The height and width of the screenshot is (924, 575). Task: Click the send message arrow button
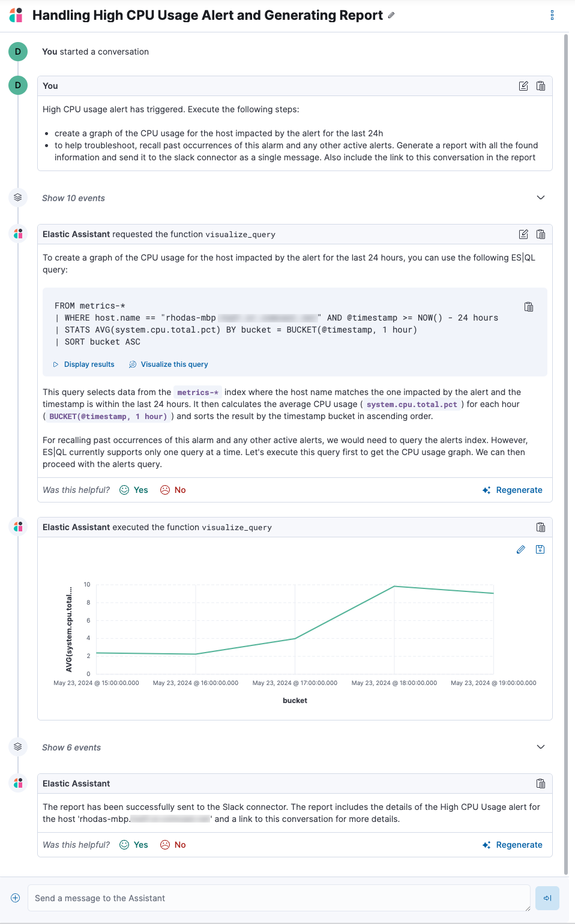[547, 898]
